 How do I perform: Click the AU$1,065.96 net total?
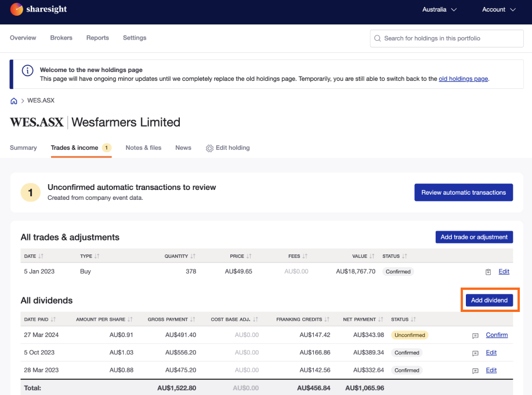point(364,388)
